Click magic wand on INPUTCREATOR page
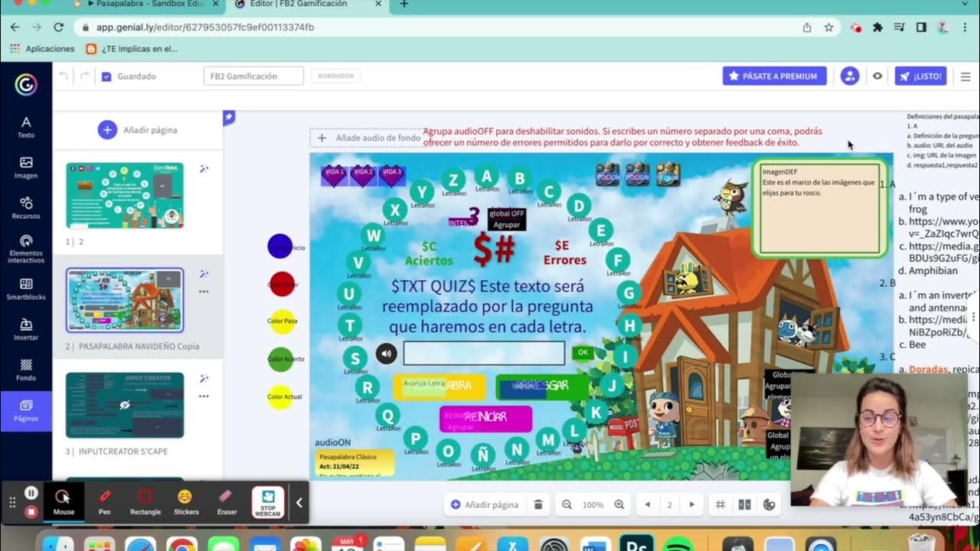Viewport: 980px width, 551px height. 204,379
